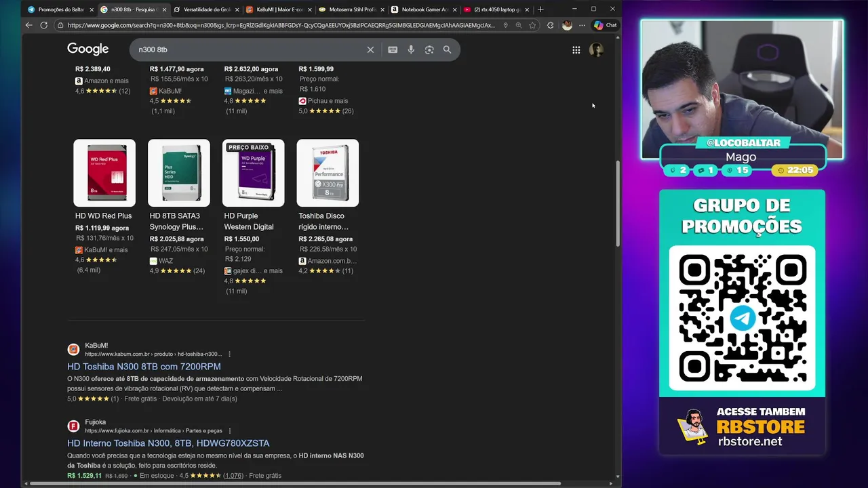
Task: Click the Synology Plus Series HDD image
Action: click(179, 173)
